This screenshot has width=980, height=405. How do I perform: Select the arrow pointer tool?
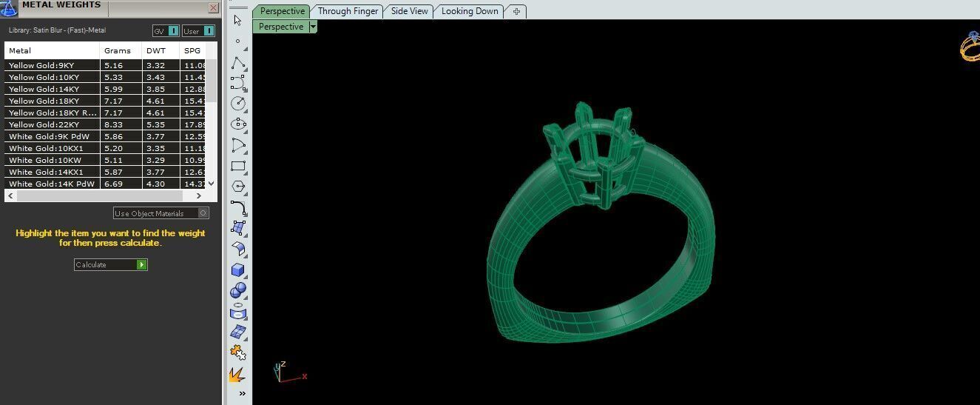point(237,20)
